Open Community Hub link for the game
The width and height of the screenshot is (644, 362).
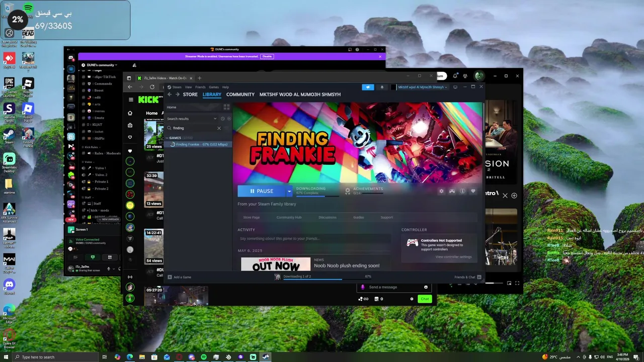pos(289,217)
